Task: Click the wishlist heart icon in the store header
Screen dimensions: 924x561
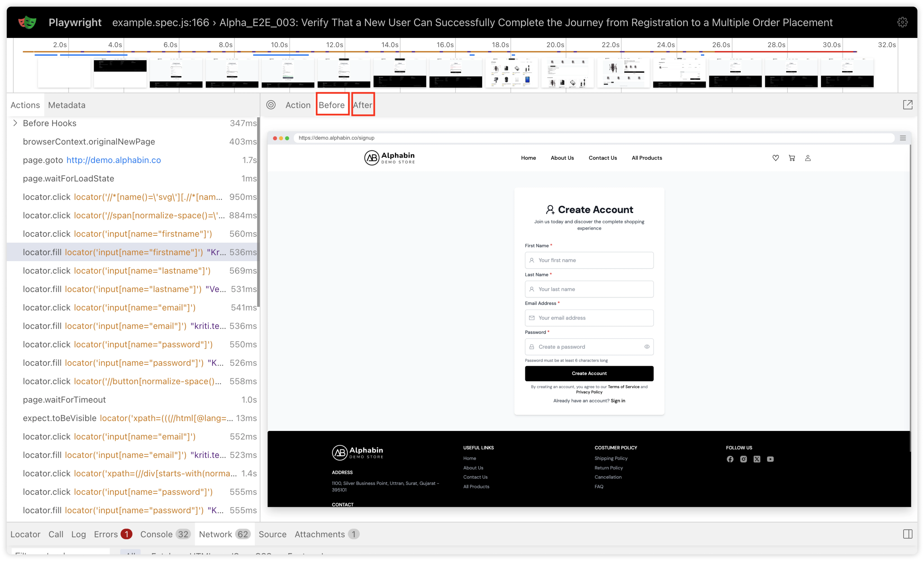Action: 775,158
